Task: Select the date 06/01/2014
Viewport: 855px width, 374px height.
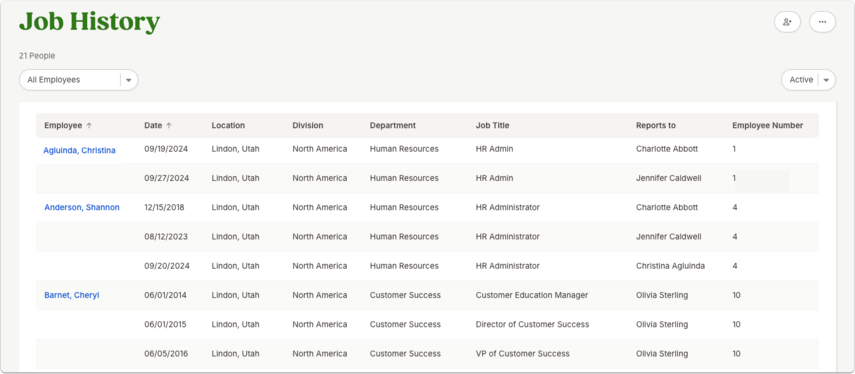Action: click(x=165, y=295)
